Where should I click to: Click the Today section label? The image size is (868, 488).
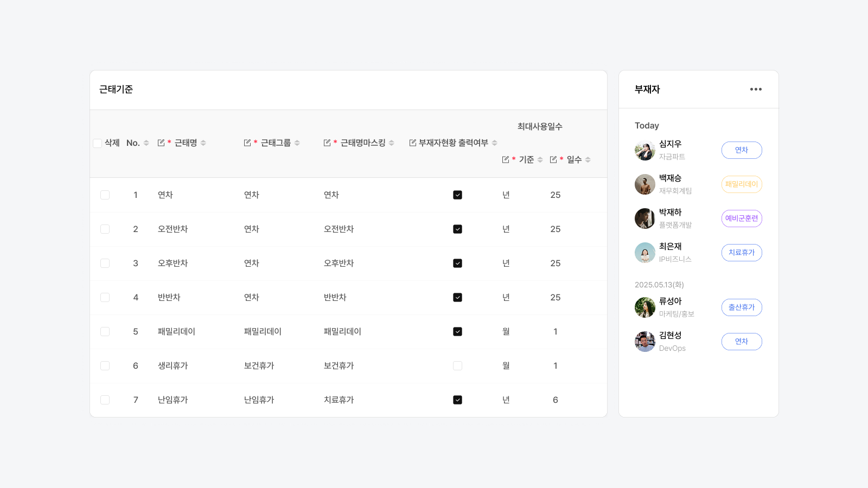(647, 126)
